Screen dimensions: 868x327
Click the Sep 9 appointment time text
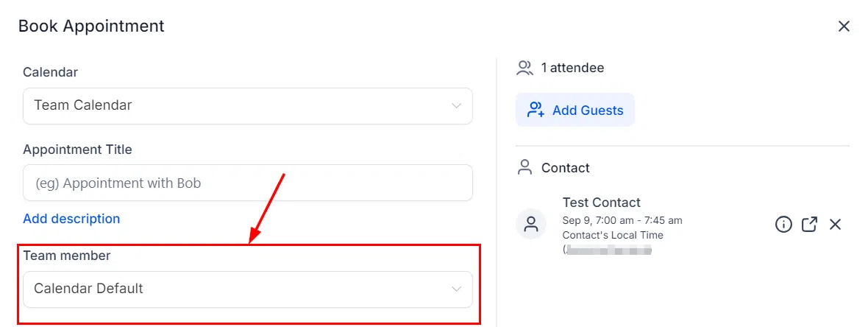622,221
